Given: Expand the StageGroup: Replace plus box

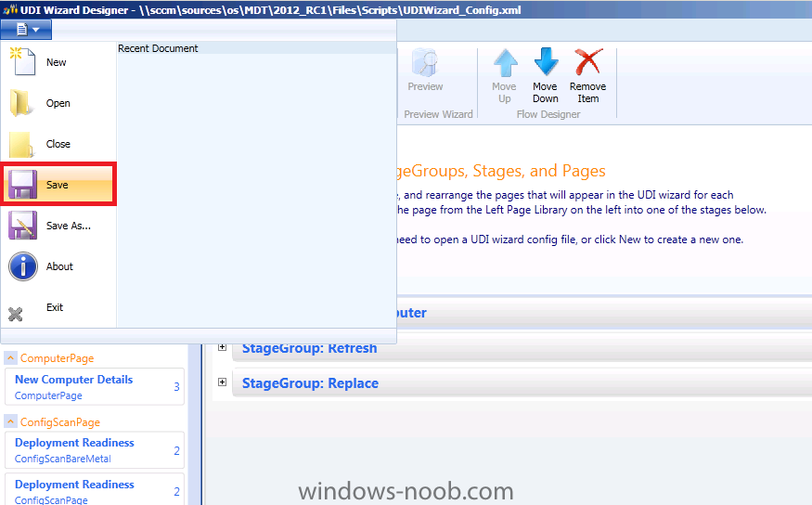Looking at the screenshot, I should 222,382.
